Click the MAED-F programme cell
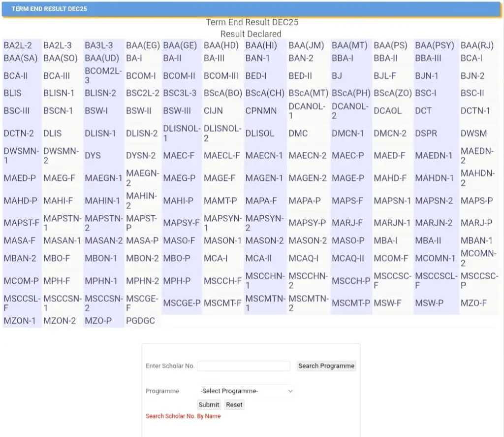The image size is (504, 437). click(389, 155)
